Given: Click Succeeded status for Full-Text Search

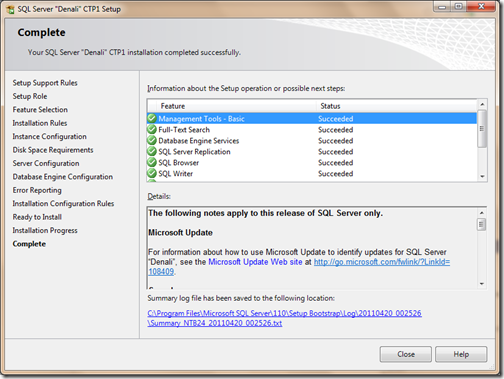Looking at the screenshot, I should click(335, 130).
